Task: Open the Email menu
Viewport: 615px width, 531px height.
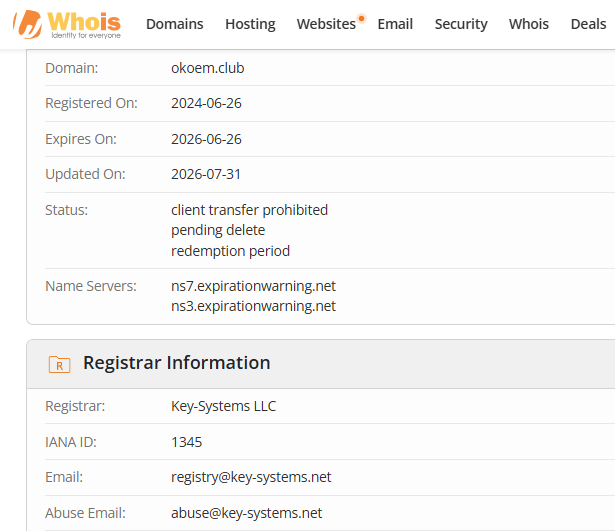Action: [x=395, y=24]
